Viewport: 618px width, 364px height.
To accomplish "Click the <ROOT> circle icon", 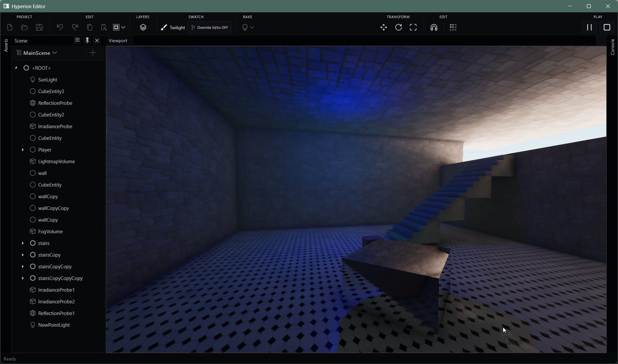I will click(x=26, y=68).
